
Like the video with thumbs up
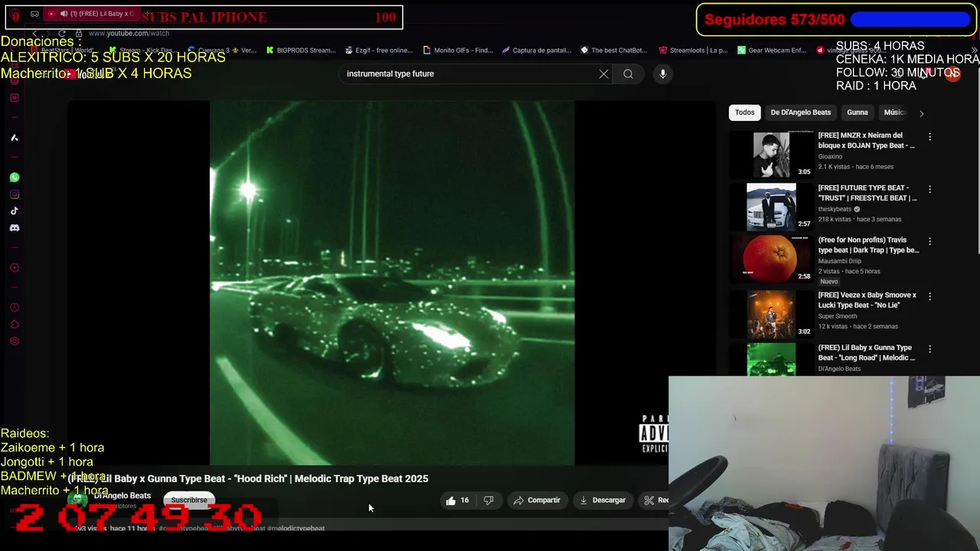[x=458, y=500]
